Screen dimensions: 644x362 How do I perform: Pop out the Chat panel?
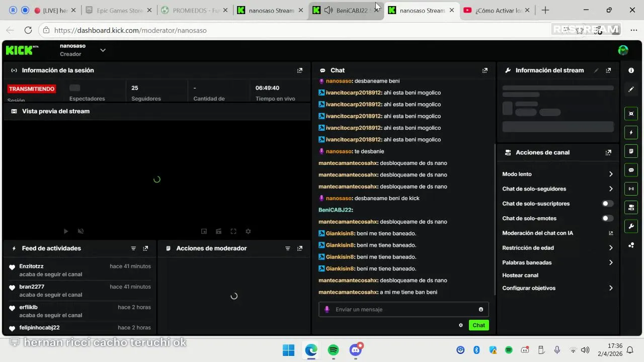(485, 70)
